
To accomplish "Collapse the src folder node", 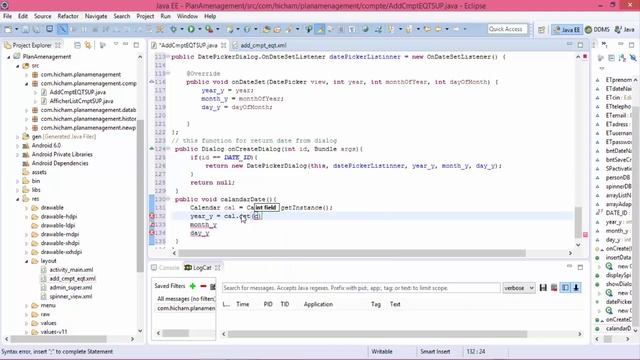I will (18, 66).
